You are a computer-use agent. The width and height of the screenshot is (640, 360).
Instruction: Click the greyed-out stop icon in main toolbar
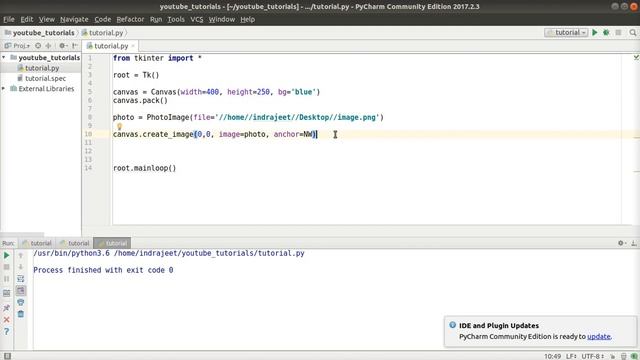(618, 32)
